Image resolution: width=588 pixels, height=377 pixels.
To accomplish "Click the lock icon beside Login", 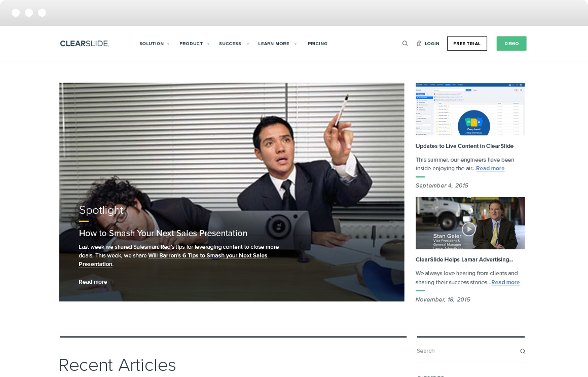I will pos(419,44).
